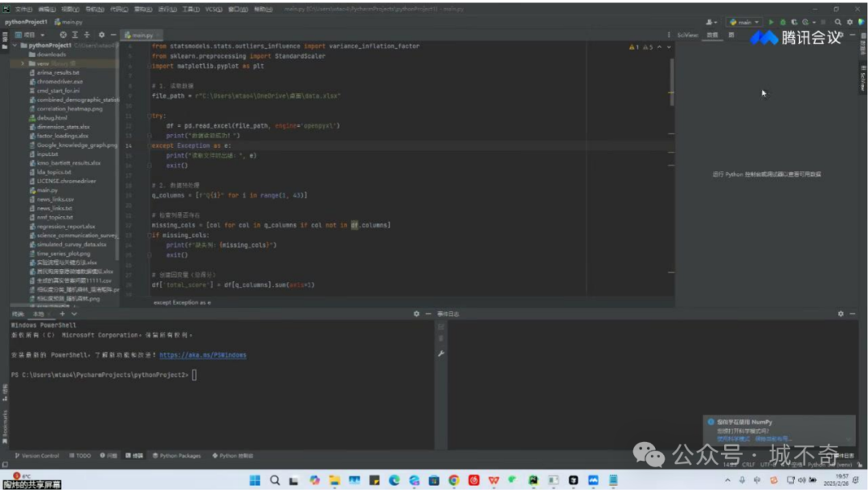Open the Version Control tool window

coord(36,455)
